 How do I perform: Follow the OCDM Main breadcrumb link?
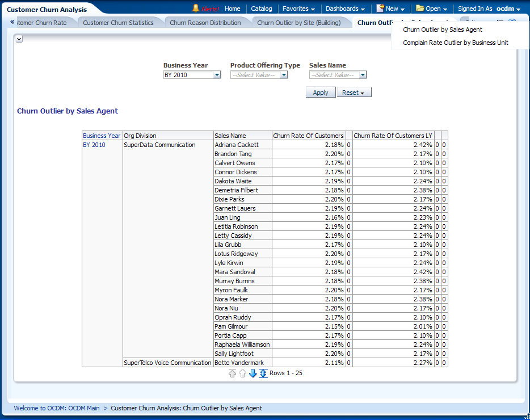57,408
